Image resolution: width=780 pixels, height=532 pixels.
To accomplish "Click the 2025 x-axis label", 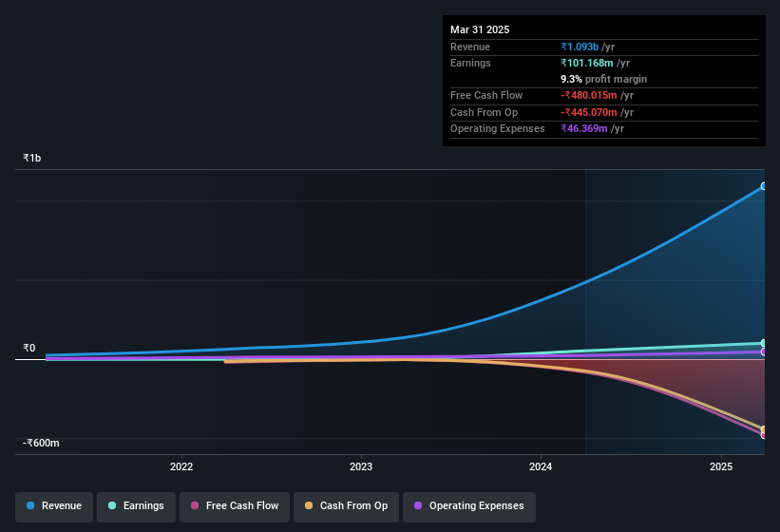I will tap(721, 466).
